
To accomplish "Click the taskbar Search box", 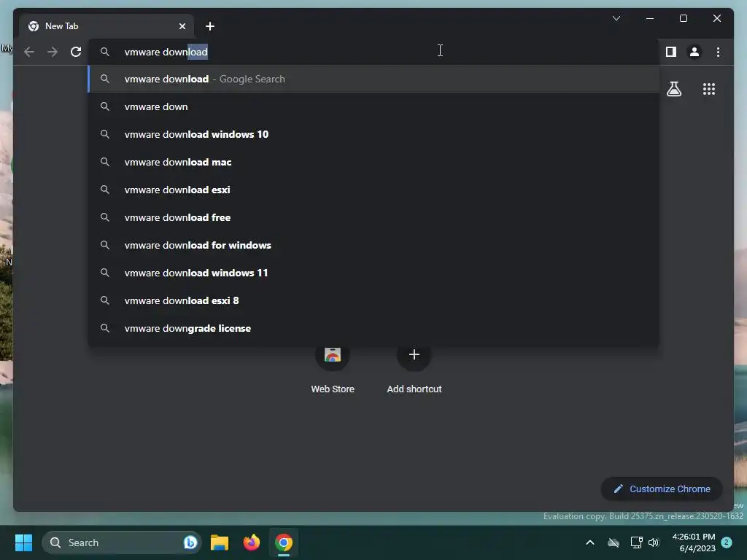I will (x=121, y=542).
